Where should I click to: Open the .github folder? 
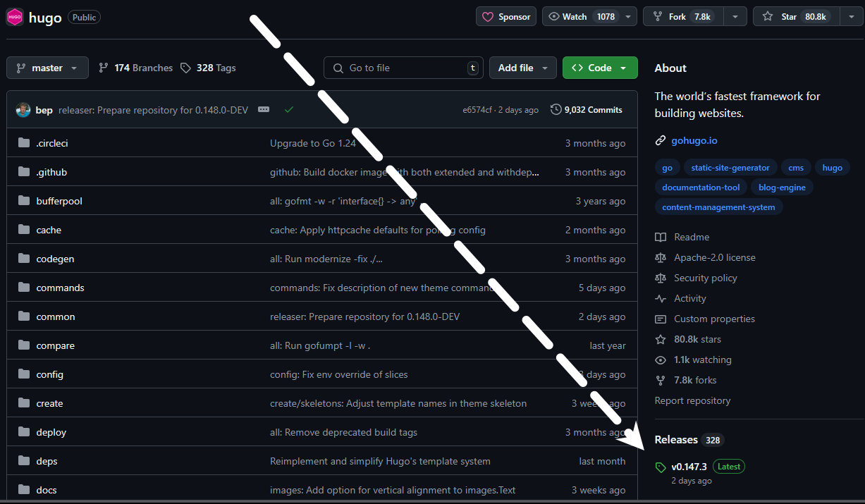coord(51,172)
